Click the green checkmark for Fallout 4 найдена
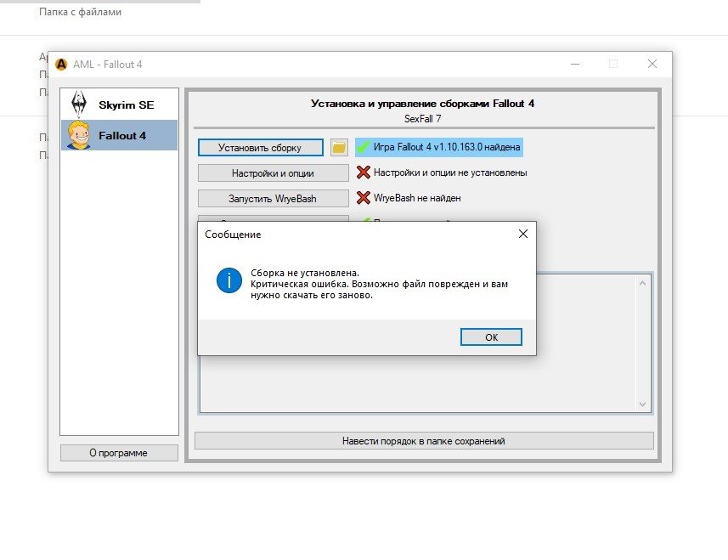 click(x=364, y=148)
